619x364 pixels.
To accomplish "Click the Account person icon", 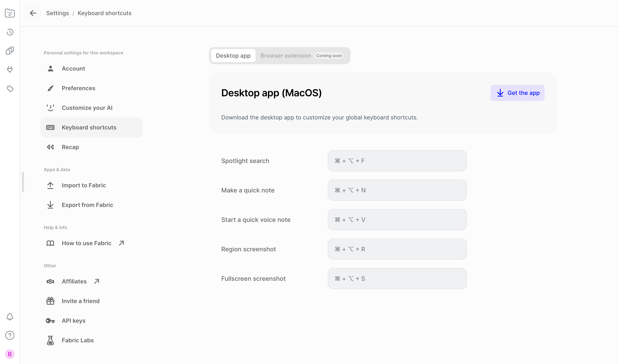I will click(50, 69).
